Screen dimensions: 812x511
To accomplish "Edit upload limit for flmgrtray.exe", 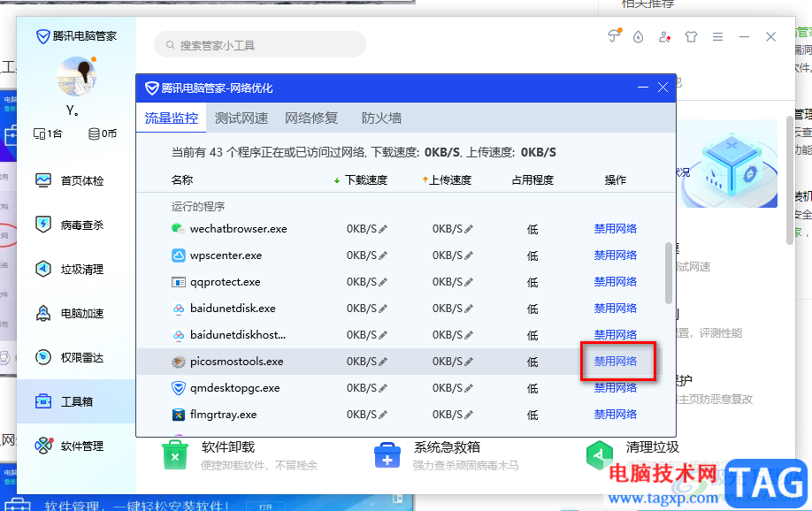I will click(x=469, y=415).
